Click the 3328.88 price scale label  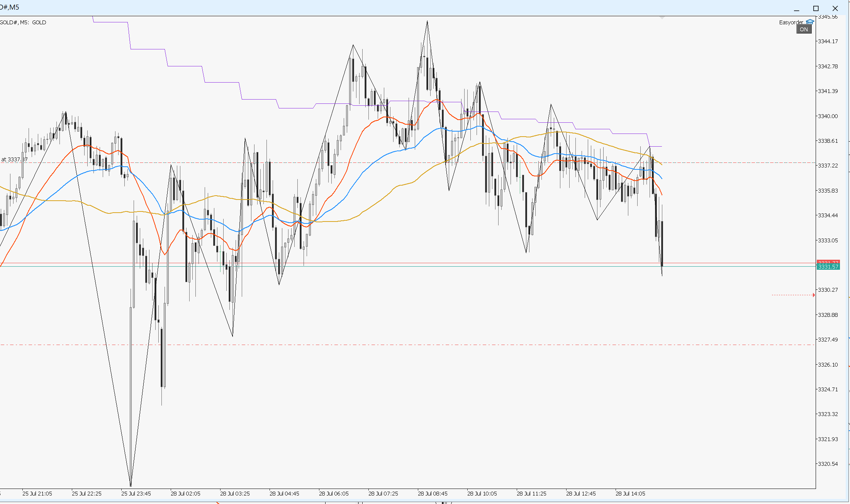(x=828, y=315)
